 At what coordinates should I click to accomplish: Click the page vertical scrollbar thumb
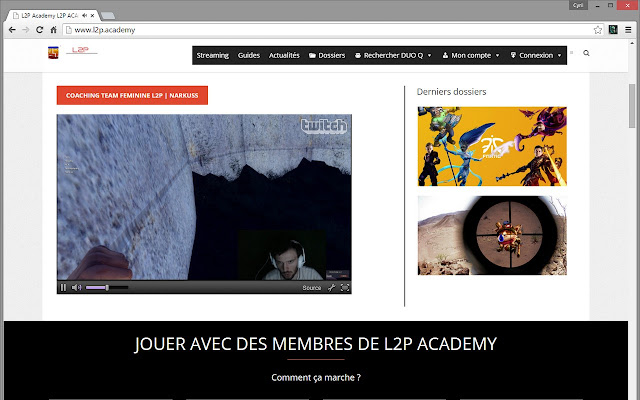(x=632, y=106)
